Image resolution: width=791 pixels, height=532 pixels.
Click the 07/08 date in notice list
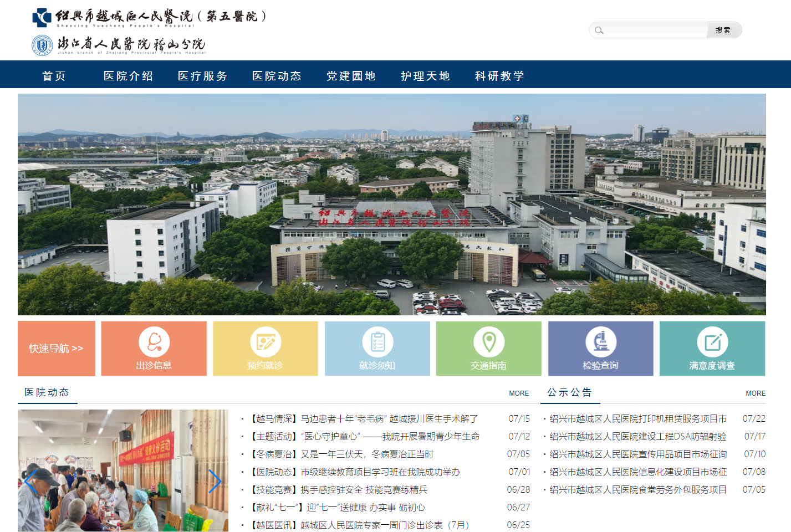click(x=754, y=472)
